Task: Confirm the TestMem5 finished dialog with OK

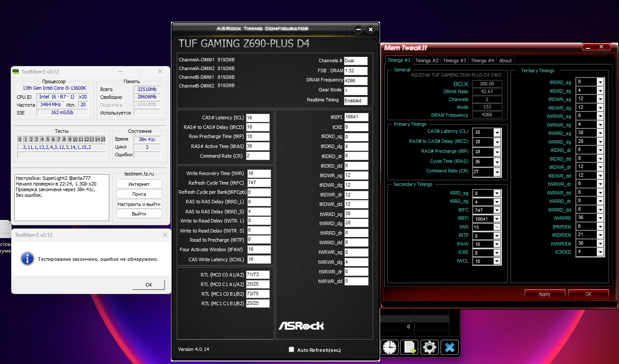Action: (x=149, y=285)
